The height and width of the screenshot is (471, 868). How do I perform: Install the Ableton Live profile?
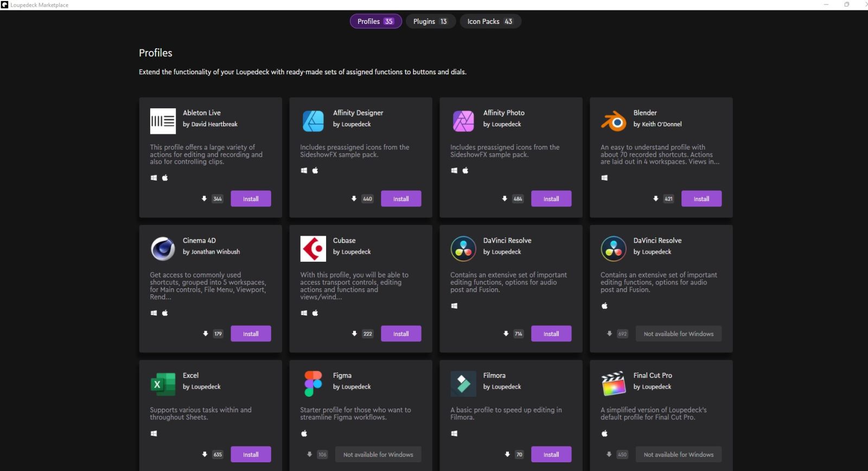(x=251, y=199)
